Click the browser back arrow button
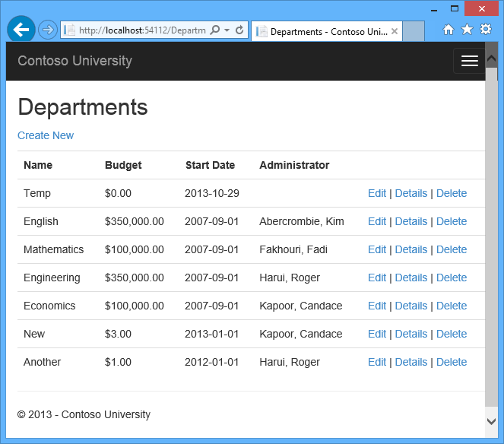The height and width of the screenshot is (444, 504). (21, 30)
